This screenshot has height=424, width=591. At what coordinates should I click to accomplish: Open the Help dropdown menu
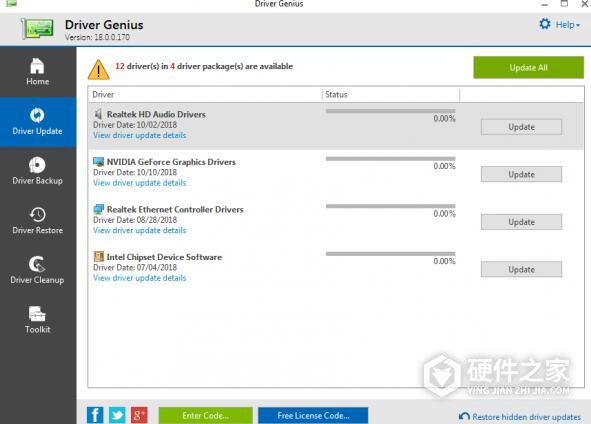(567, 25)
